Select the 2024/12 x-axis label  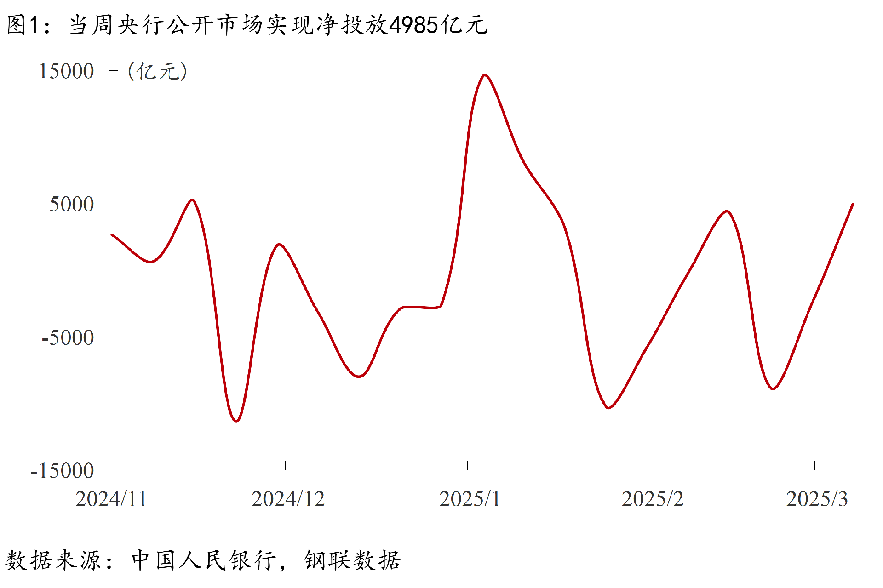click(x=288, y=499)
